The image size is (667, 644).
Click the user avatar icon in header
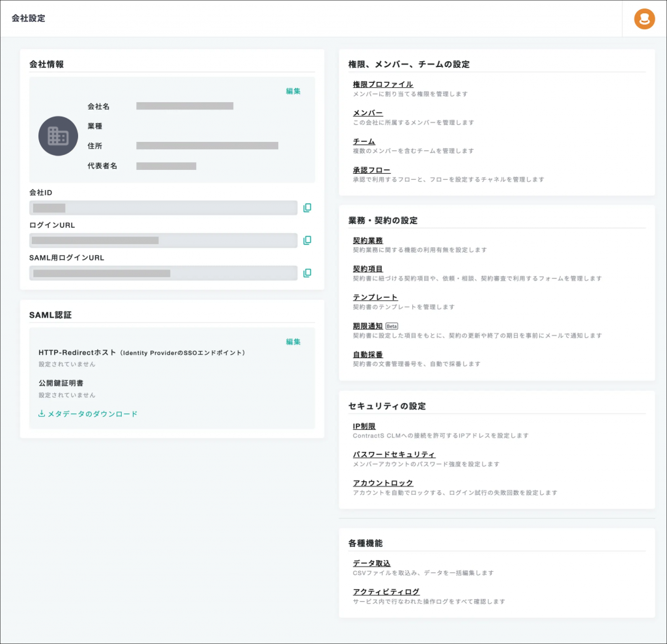[x=644, y=19]
